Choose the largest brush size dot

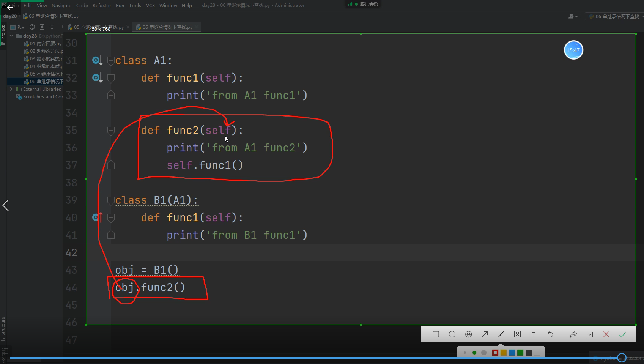[x=483, y=353]
